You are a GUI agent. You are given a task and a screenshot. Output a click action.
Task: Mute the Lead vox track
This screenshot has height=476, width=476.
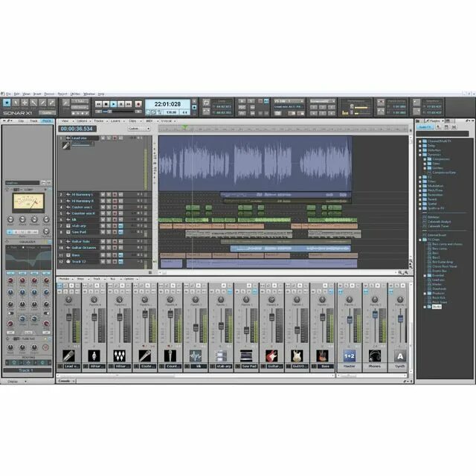[103, 138]
